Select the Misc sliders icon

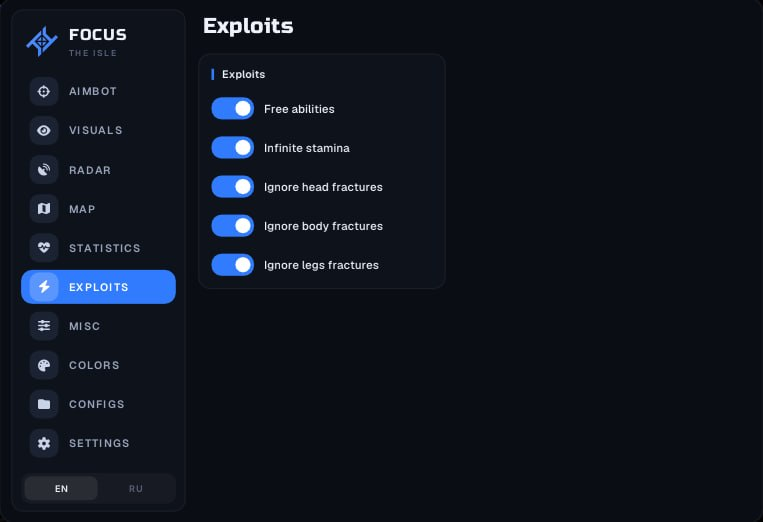point(44,326)
